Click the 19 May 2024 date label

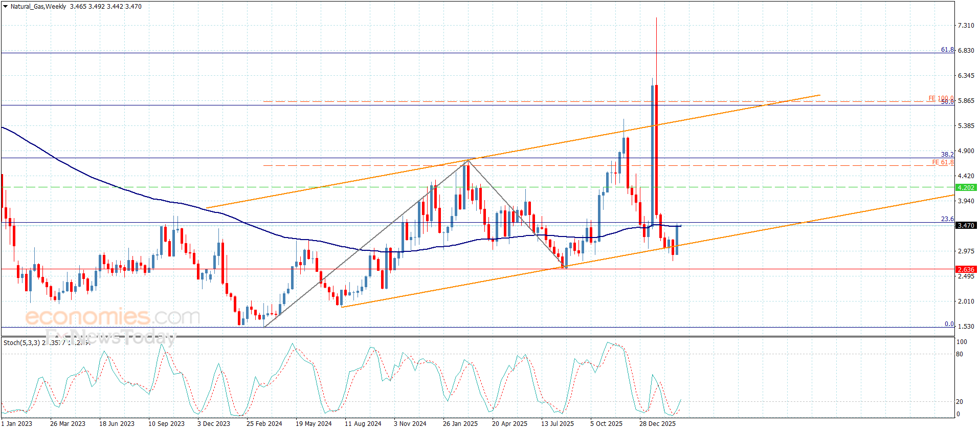(x=314, y=423)
